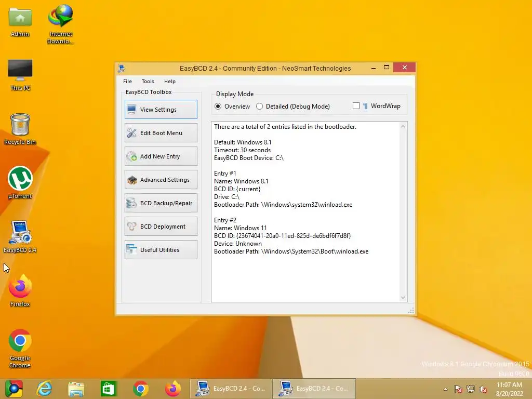Select the µTorrent desktop icon
The image size is (532, 399).
20,183
